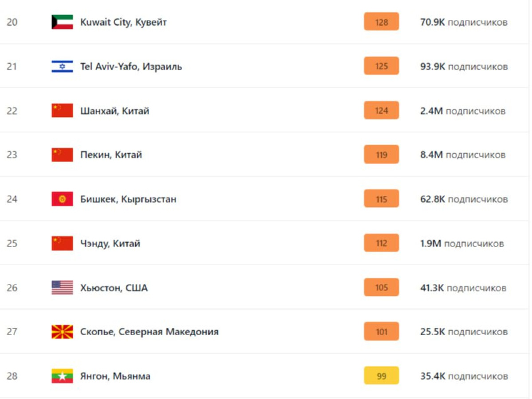Click the Myanmar flag icon
The image size is (532, 399).
pos(62,376)
